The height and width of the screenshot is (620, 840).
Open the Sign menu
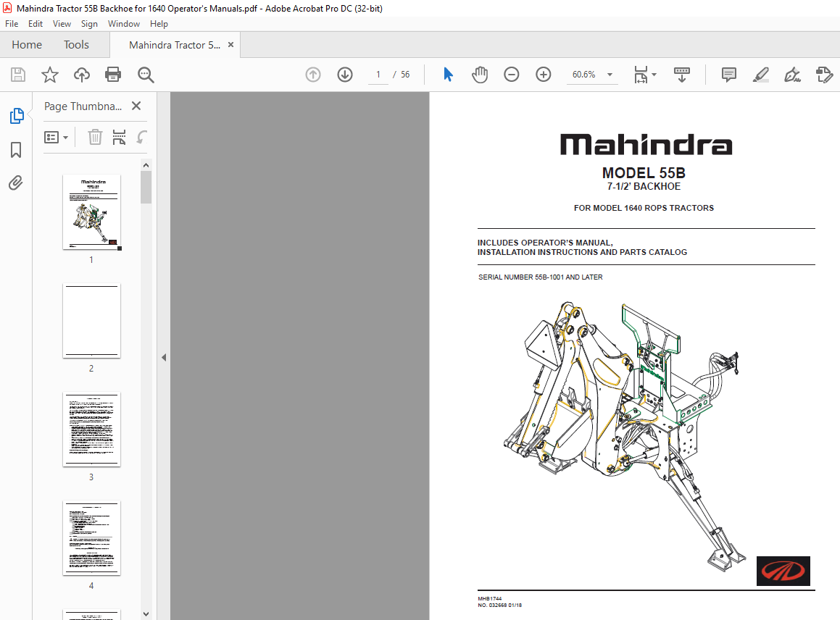coord(89,24)
